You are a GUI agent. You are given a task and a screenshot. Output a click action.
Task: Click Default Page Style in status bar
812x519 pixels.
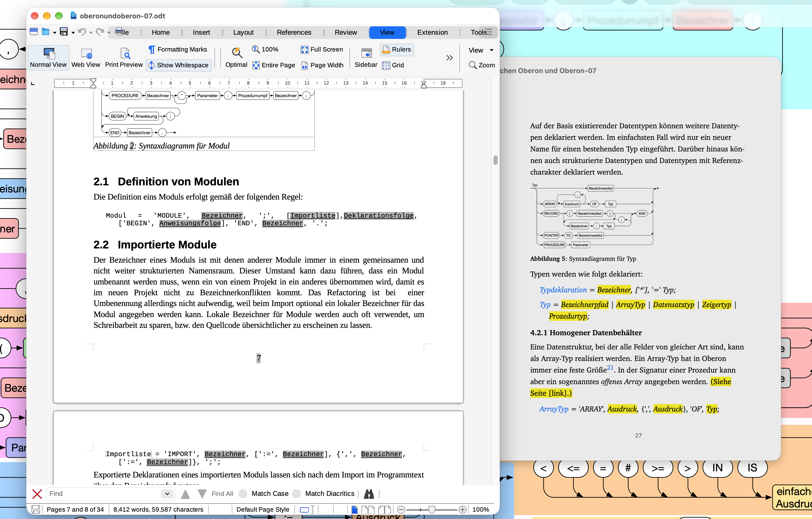point(263,509)
